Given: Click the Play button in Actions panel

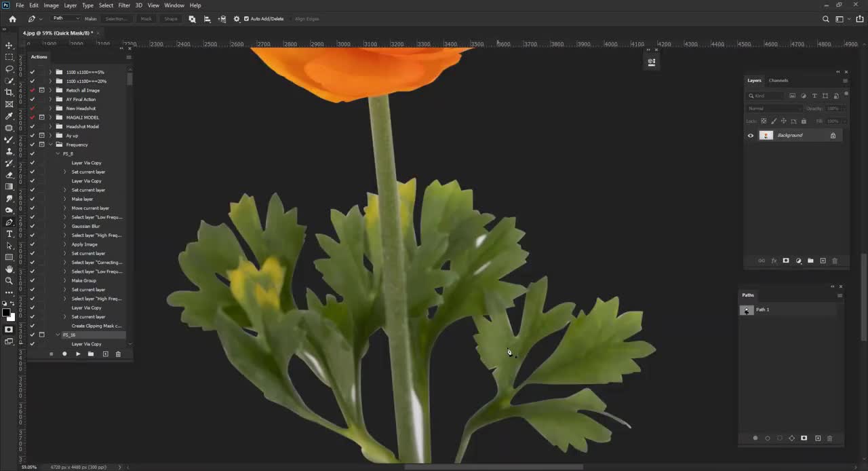Looking at the screenshot, I should (x=78, y=354).
